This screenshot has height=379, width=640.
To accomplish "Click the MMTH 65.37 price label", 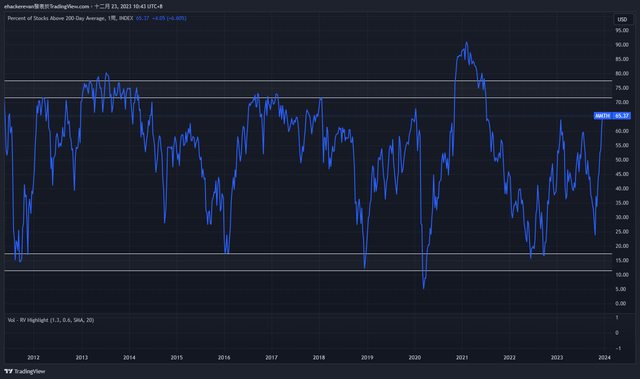I will tap(612, 116).
